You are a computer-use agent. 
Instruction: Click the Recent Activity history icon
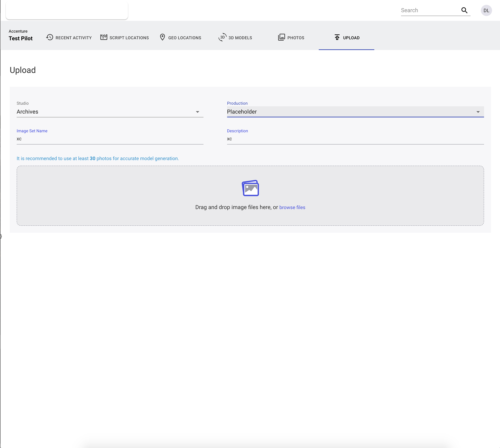49,37
